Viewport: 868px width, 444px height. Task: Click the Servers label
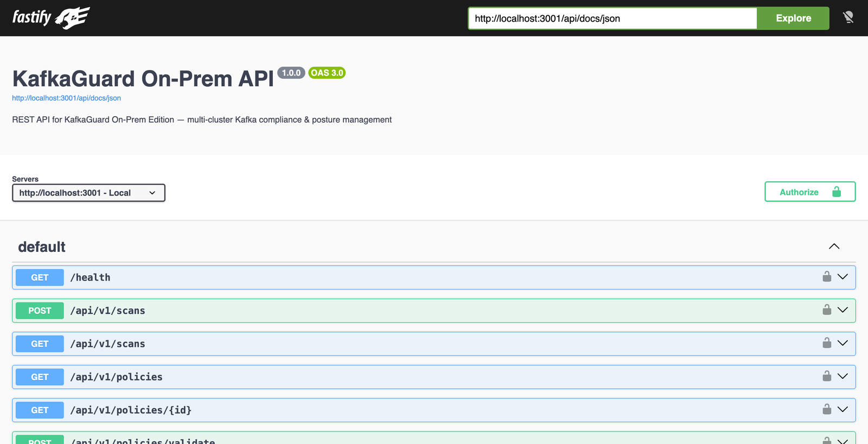pos(25,179)
